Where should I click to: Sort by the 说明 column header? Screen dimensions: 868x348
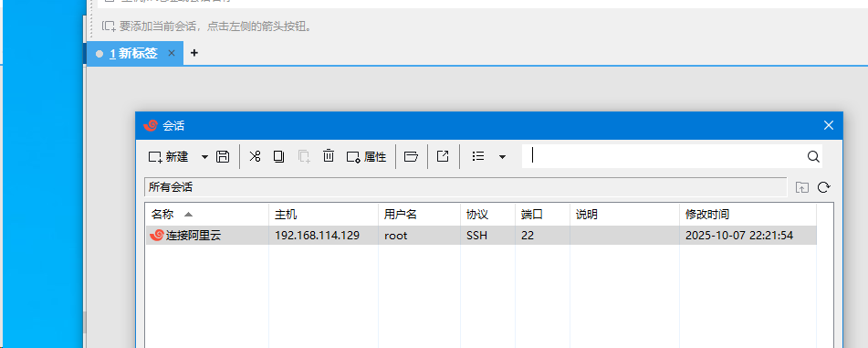pos(624,215)
